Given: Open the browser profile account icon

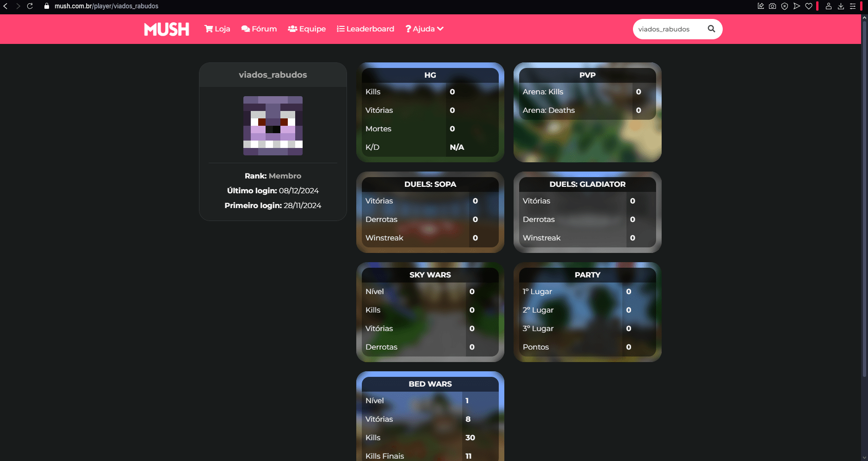Looking at the screenshot, I should coord(829,6).
